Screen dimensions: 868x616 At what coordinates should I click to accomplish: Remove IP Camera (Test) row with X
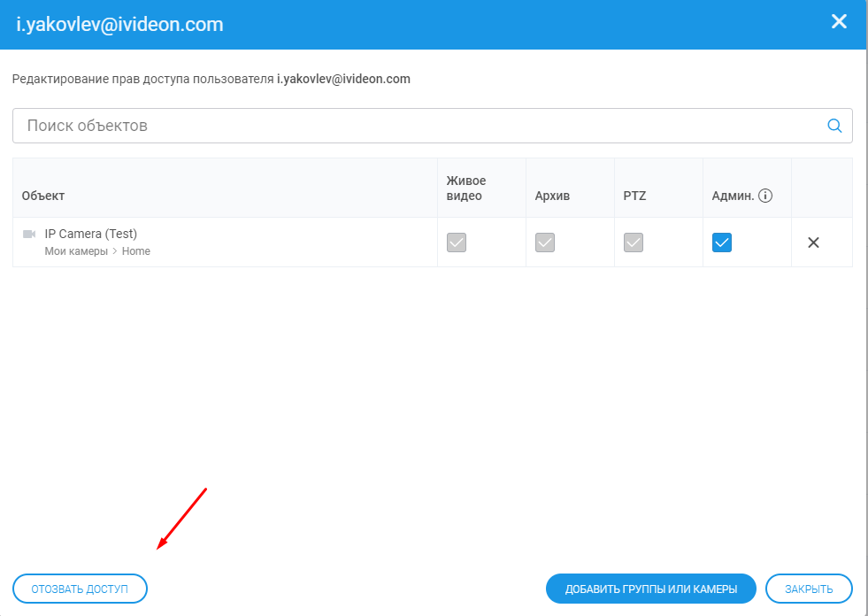pyautogui.click(x=813, y=243)
